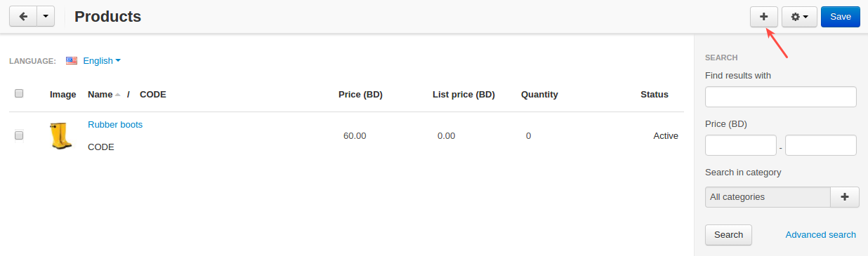
Task: Click the back arrow button
Action: click(x=22, y=17)
